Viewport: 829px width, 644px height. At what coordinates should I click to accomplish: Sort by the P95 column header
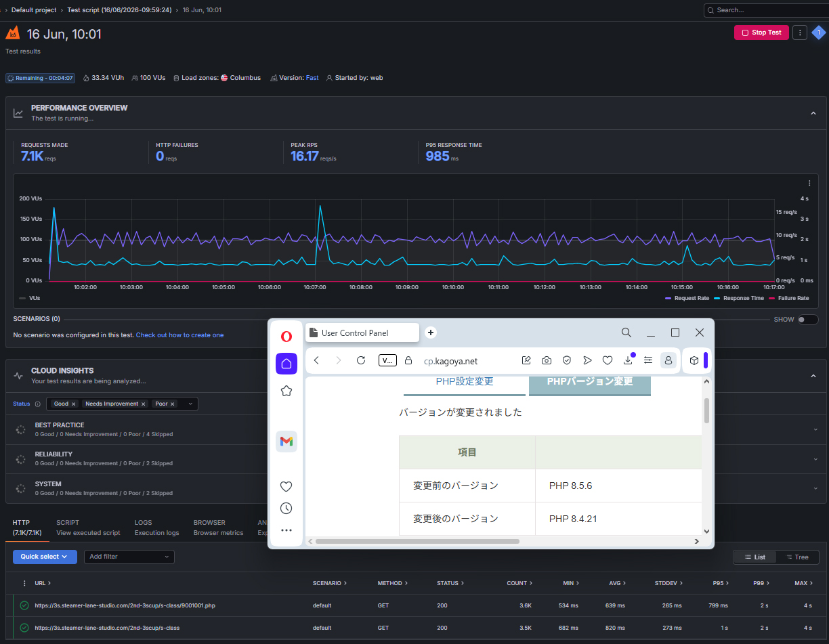point(720,583)
